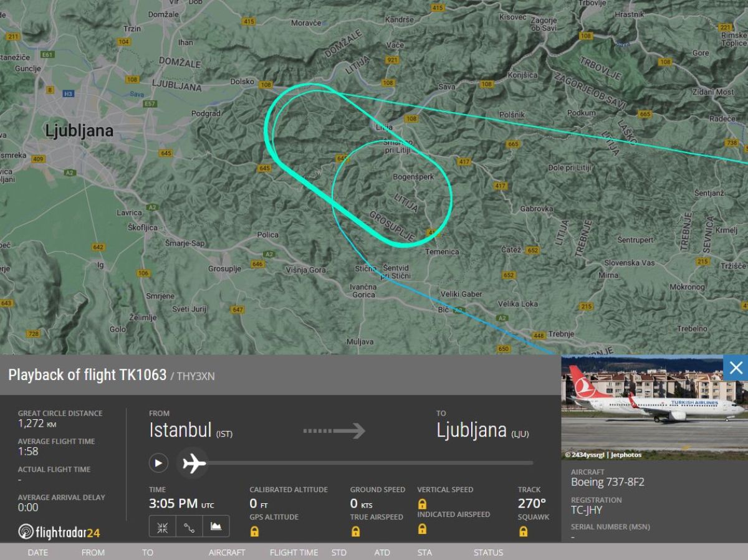The image size is (748, 560).
Task: Open the flightradar24 logo
Action: point(59,532)
